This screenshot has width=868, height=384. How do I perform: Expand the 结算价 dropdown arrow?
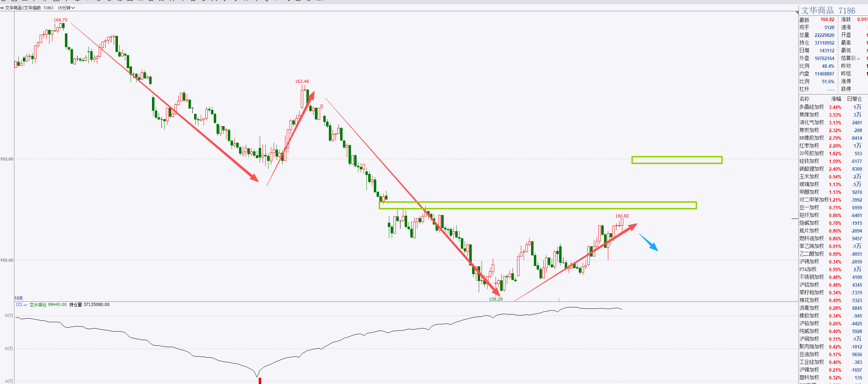859,59
